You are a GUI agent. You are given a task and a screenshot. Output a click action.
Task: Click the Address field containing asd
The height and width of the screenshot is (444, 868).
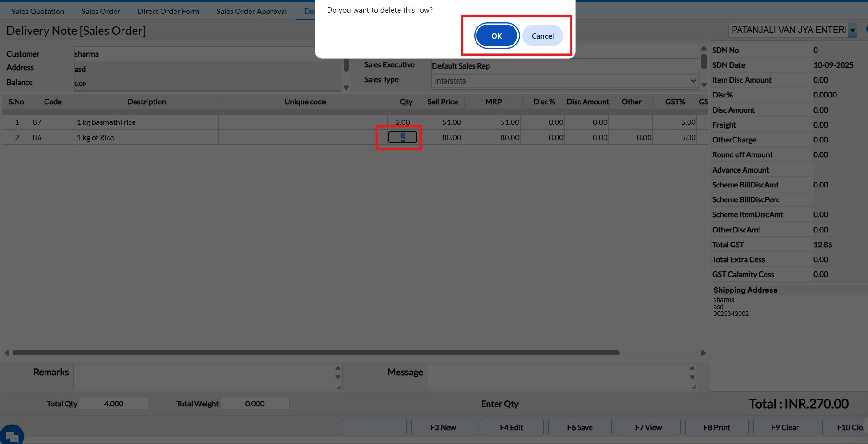[207, 69]
